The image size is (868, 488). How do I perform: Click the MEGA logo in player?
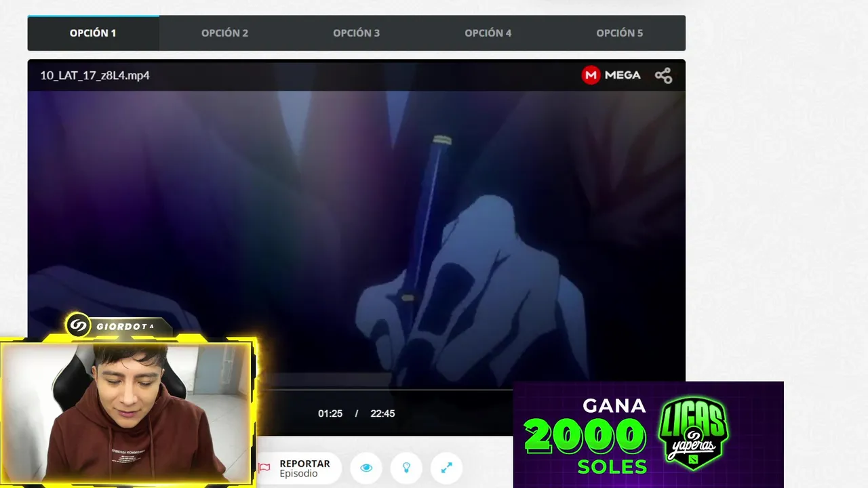pos(611,75)
